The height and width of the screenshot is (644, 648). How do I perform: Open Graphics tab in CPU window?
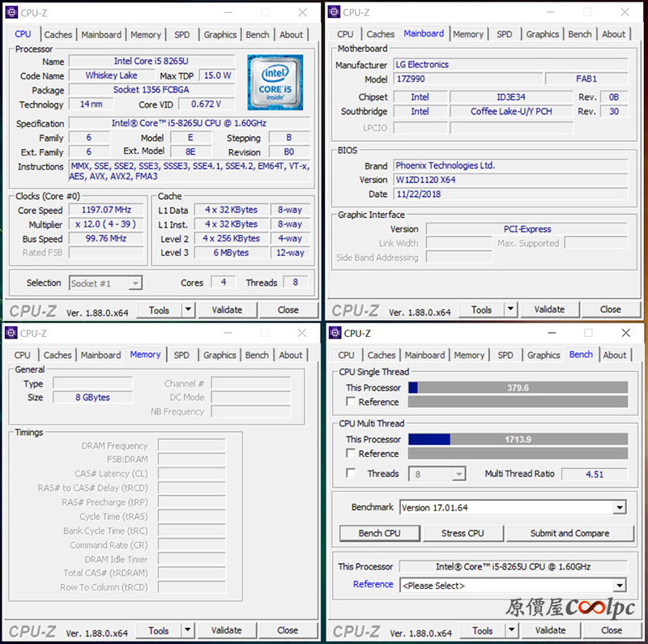[220, 35]
